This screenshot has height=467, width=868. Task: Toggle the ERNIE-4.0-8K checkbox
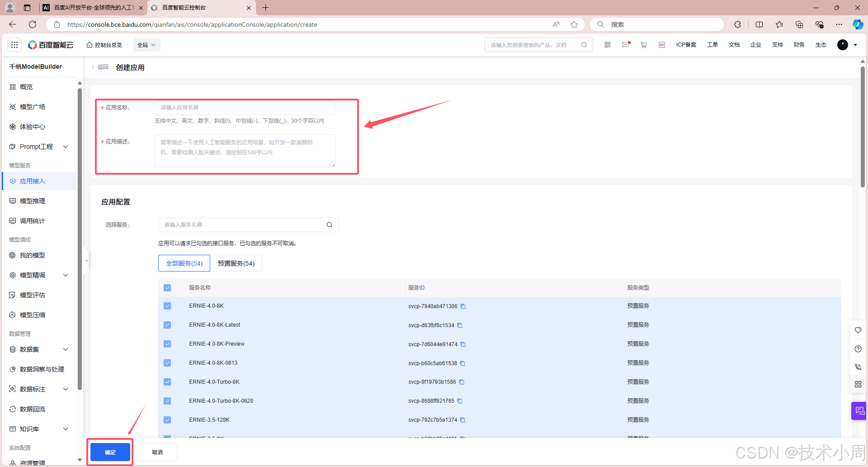(167, 306)
